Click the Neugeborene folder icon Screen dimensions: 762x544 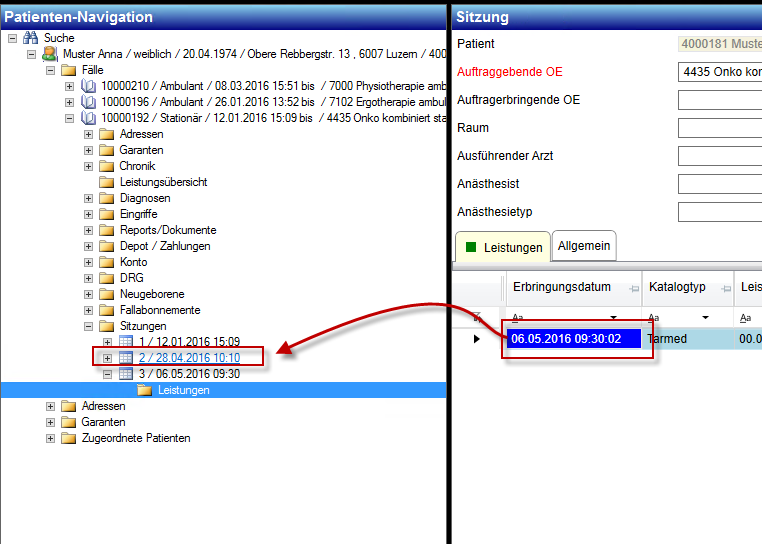106,295
